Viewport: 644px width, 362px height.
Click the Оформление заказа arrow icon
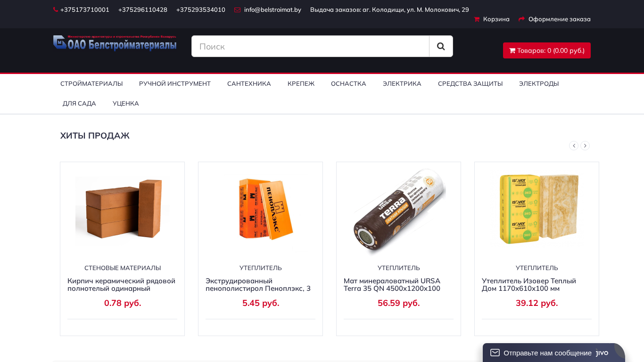tap(521, 19)
